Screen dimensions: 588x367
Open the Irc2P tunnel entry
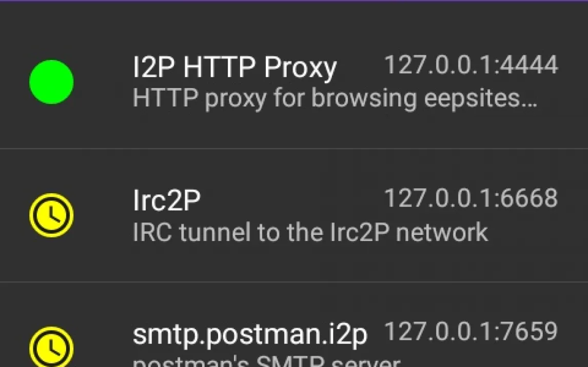(x=166, y=200)
